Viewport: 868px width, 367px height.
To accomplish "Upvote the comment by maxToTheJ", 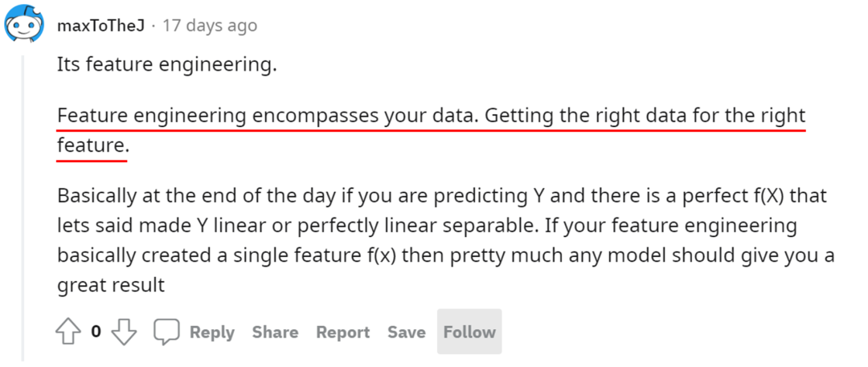I will coord(67,332).
